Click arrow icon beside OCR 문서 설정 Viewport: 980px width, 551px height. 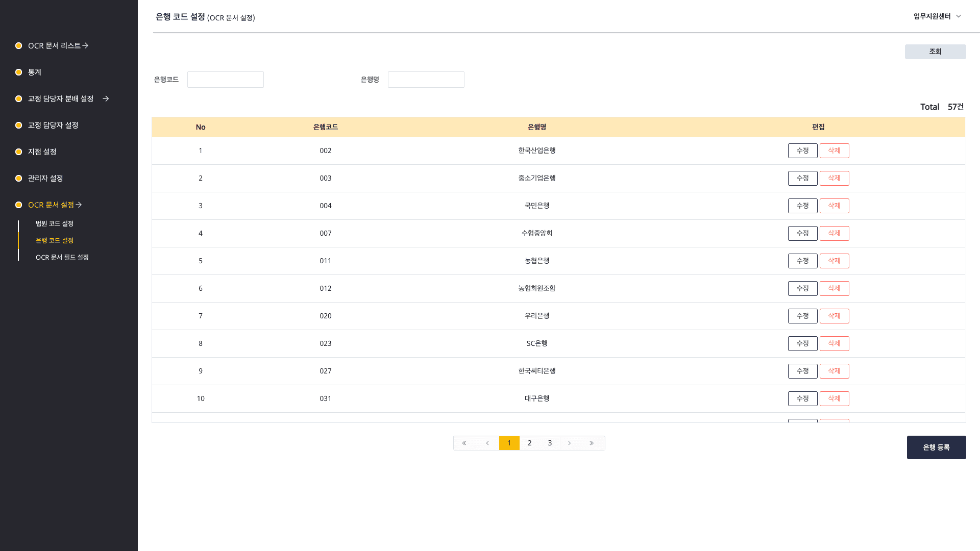[79, 205]
